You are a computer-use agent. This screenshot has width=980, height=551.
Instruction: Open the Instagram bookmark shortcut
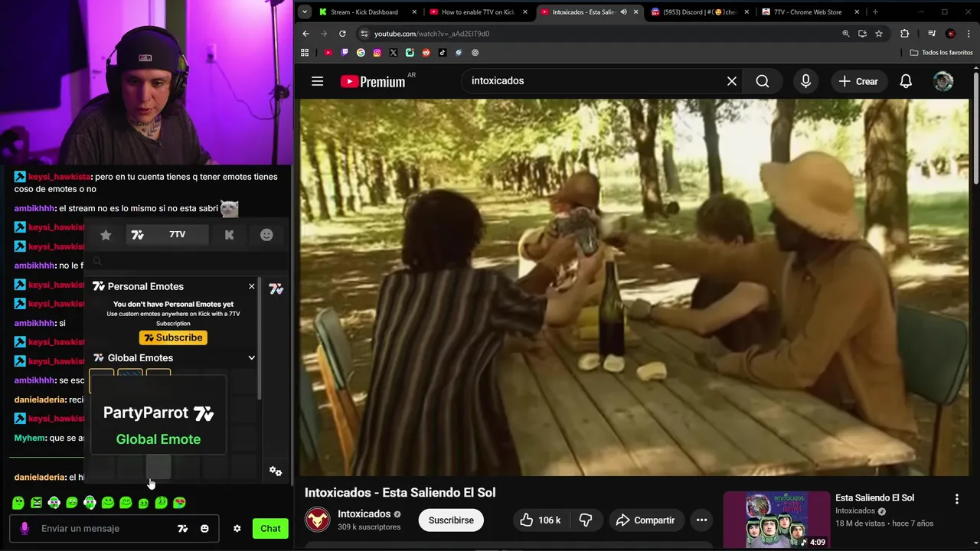(377, 53)
